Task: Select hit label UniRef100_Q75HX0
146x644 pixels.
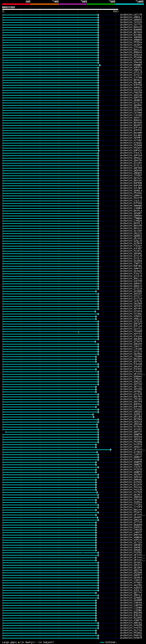Action: (x=131, y=379)
